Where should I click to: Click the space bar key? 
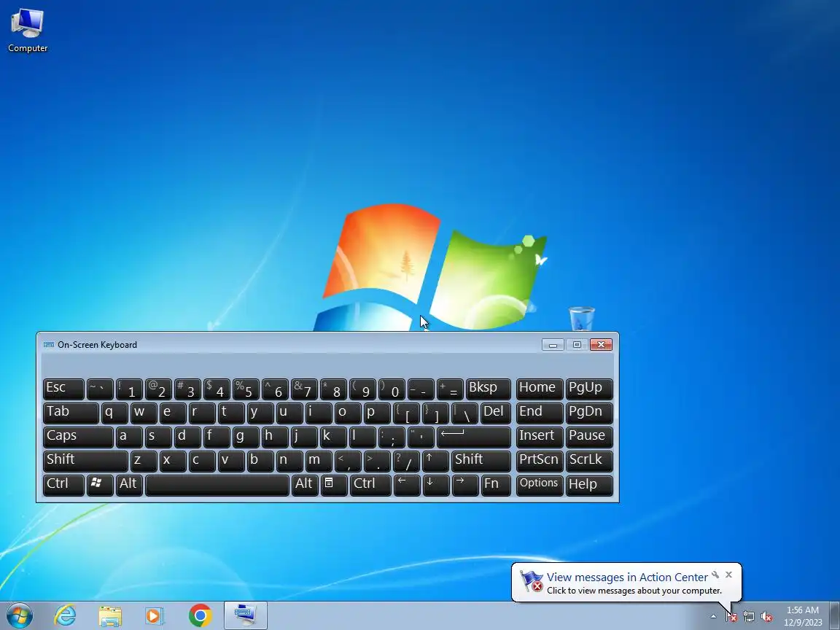[x=217, y=485]
